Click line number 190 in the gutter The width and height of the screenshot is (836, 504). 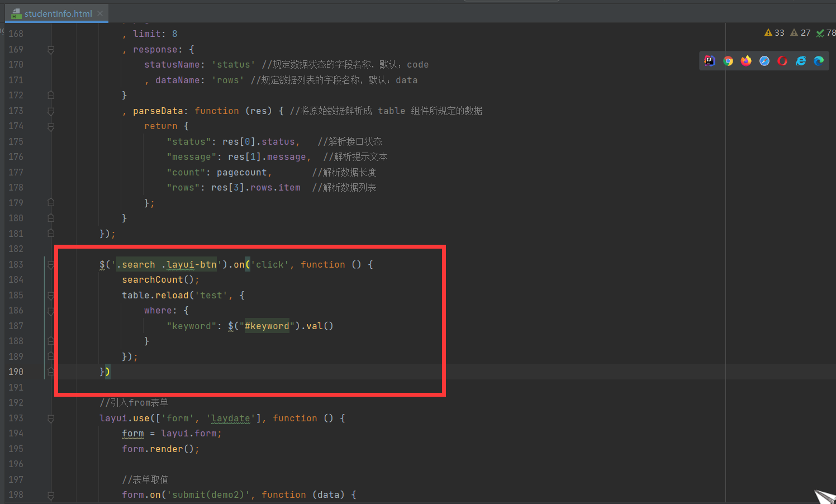(x=16, y=372)
